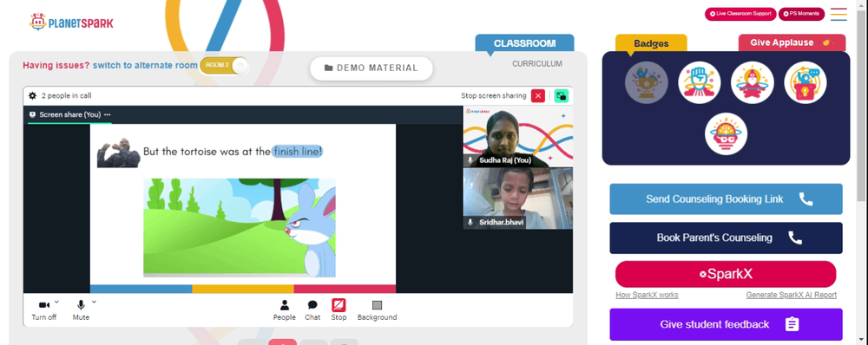Screen dimensions: 868x345
Task: Open the How SparkX works link
Action: tap(647, 296)
